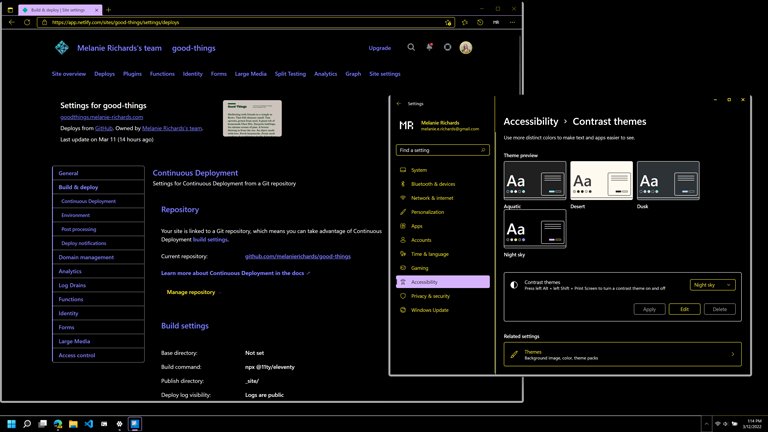Open Themes related setting chevron
The image size is (768, 432).
click(x=733, y=354)
